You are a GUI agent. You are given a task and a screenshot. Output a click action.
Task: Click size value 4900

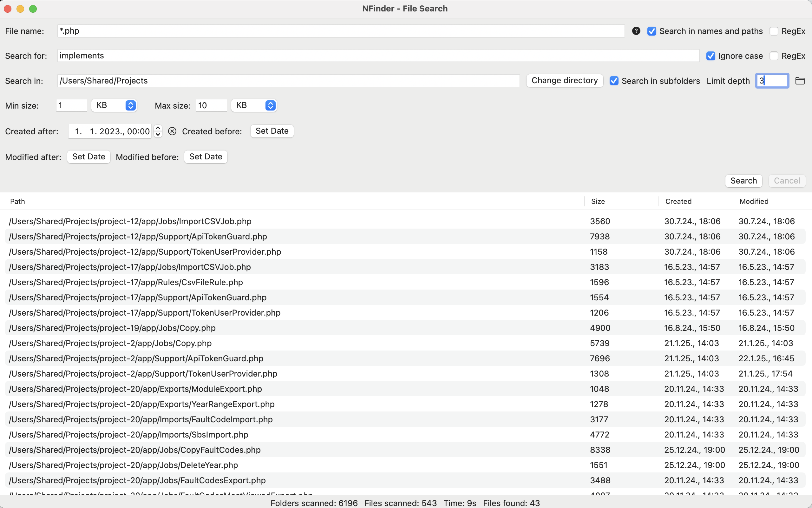tap(600, 328)
